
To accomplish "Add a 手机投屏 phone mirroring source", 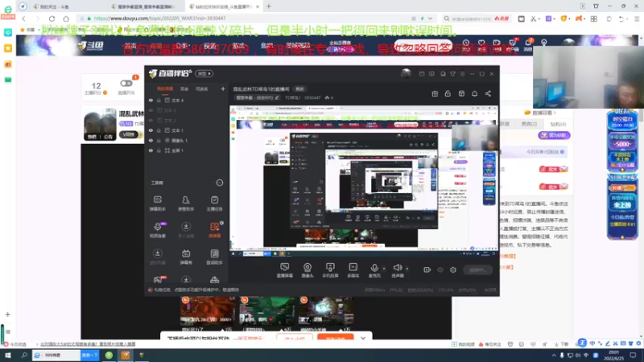I will click(x=330, y=270).
